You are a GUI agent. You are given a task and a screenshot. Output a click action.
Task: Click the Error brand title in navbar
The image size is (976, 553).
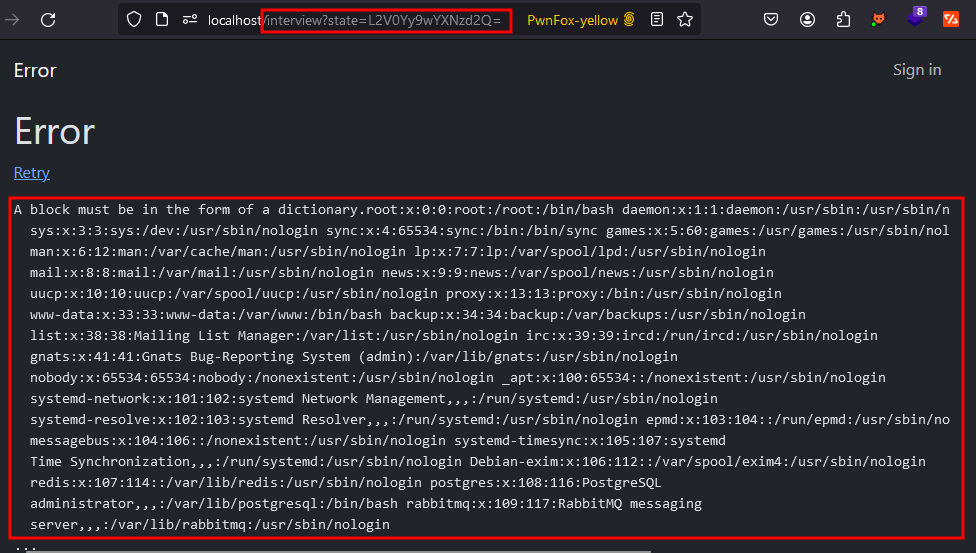[x=35, y=70]
